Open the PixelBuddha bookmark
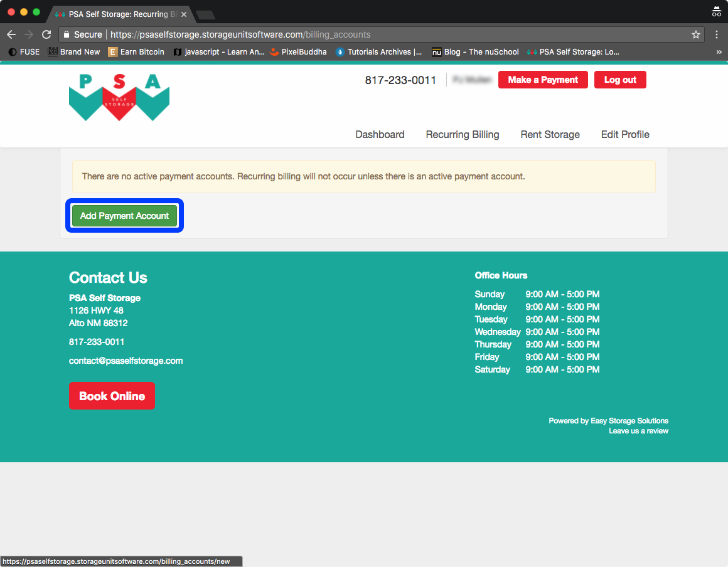 point(298,52)
